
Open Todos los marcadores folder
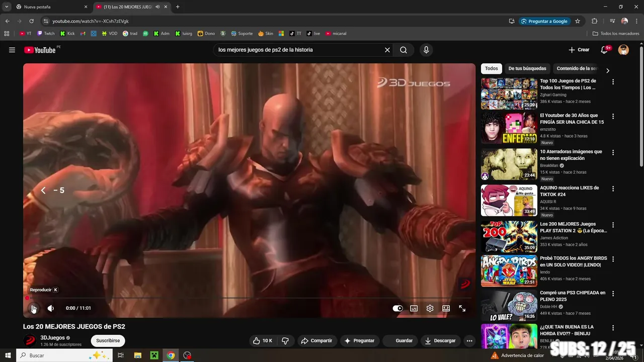(x=616, y=34)
